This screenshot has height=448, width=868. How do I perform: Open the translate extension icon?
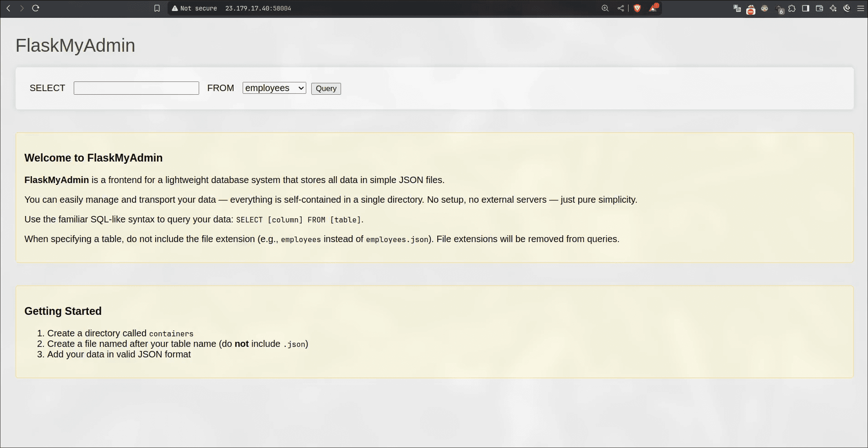(x=737, y=8)
